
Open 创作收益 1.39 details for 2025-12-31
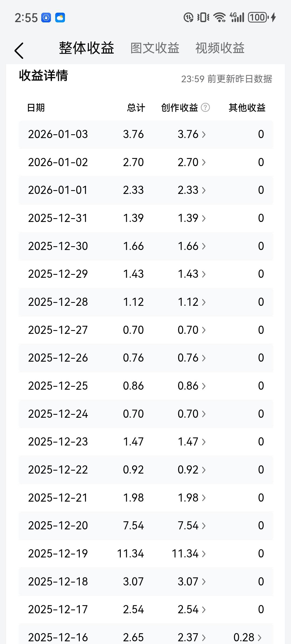[x=192, y=218]
